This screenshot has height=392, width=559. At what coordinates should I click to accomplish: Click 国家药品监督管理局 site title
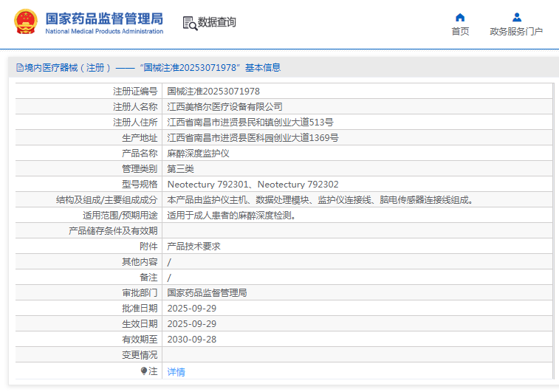104,18
